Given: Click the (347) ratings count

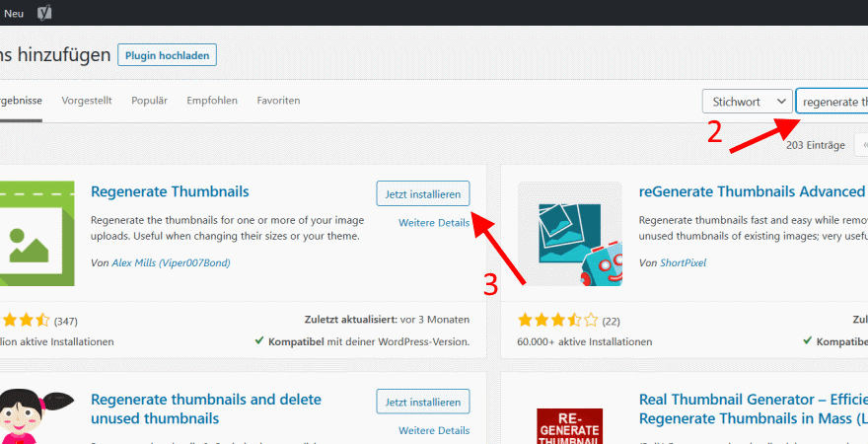Looking at the screenshot, I should coord(66,321).
